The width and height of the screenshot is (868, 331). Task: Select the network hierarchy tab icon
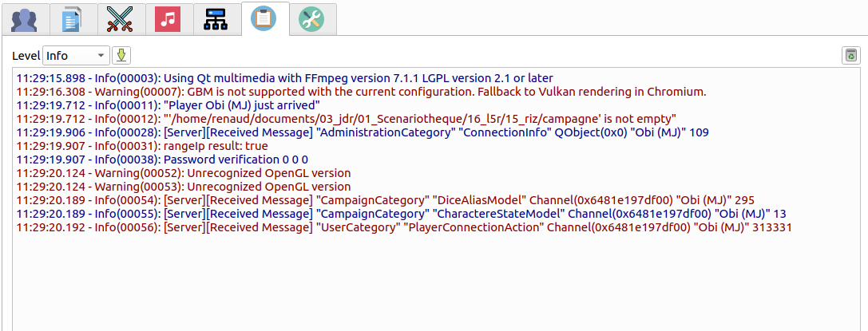(216, 19)
